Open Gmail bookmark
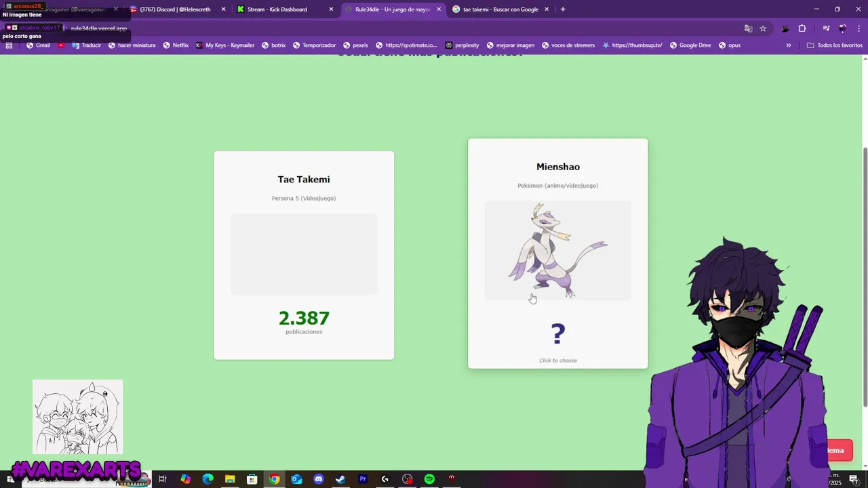 [x=38, y=45]
